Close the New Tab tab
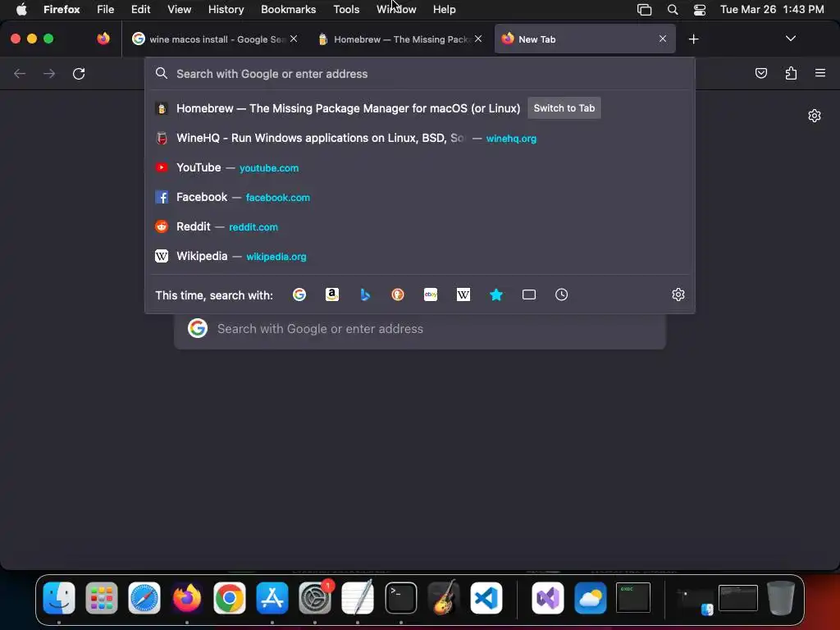The width and height of the screenshot is (840, 630). (x=663, y=39)
